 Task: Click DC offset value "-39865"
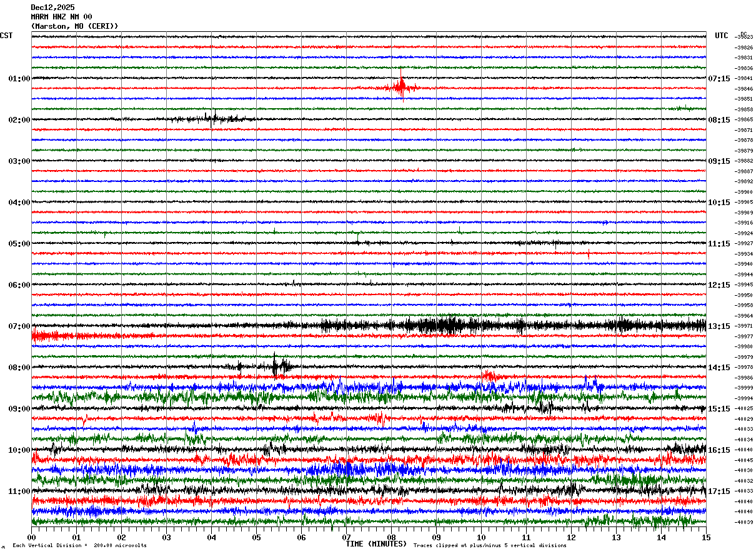point(744,119)
